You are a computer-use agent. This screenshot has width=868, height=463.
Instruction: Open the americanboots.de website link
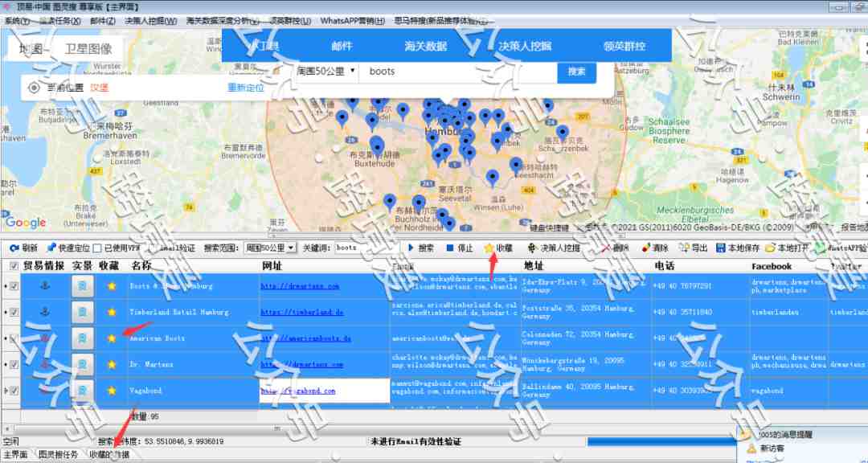point(305,338)
